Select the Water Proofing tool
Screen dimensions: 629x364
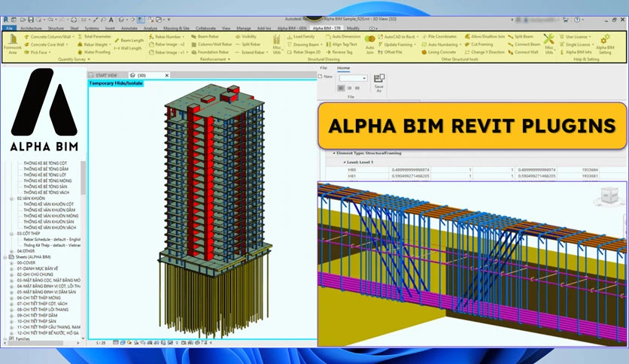click(x=94, y=52)
